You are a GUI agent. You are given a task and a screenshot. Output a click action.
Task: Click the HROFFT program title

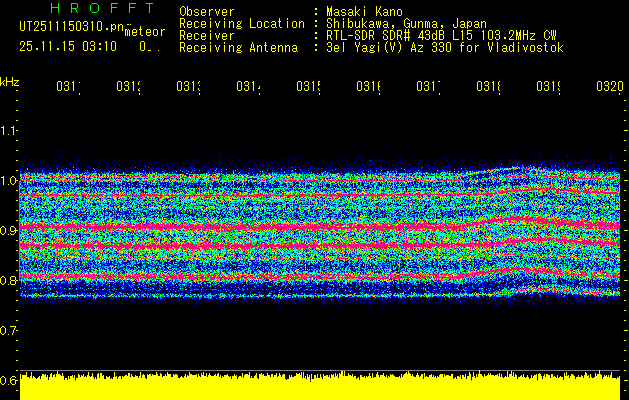point(96,9)
